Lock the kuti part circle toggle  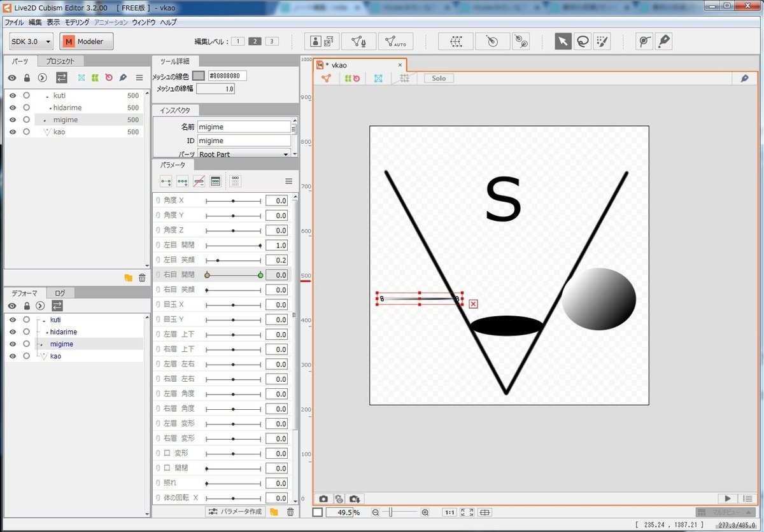[26, 95]
